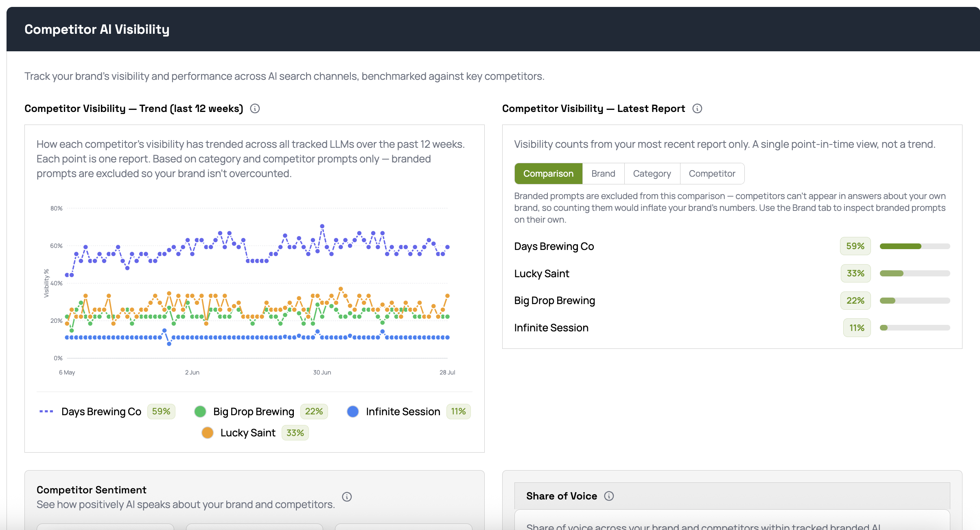Click the 28 Jul date label on chart axis
This screenshot has height=530, width=980.
[x=447, y=372]
